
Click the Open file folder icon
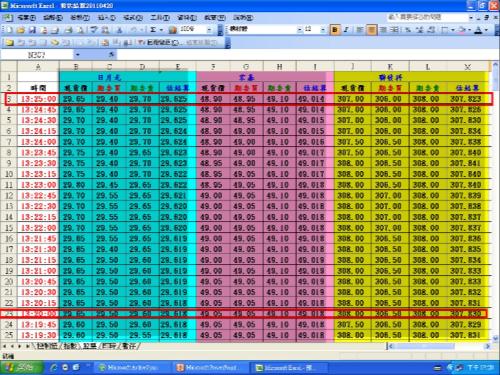click(x=21, y=30)
